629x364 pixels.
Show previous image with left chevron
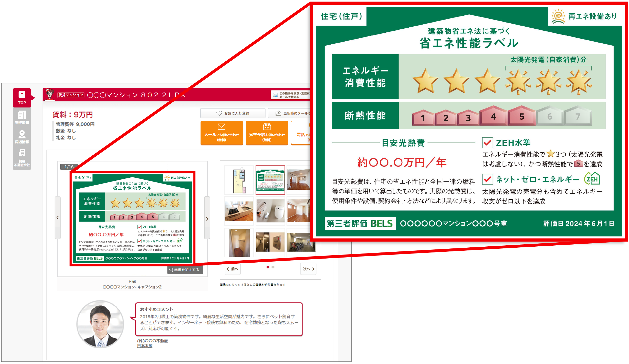(x=58, y=218)
